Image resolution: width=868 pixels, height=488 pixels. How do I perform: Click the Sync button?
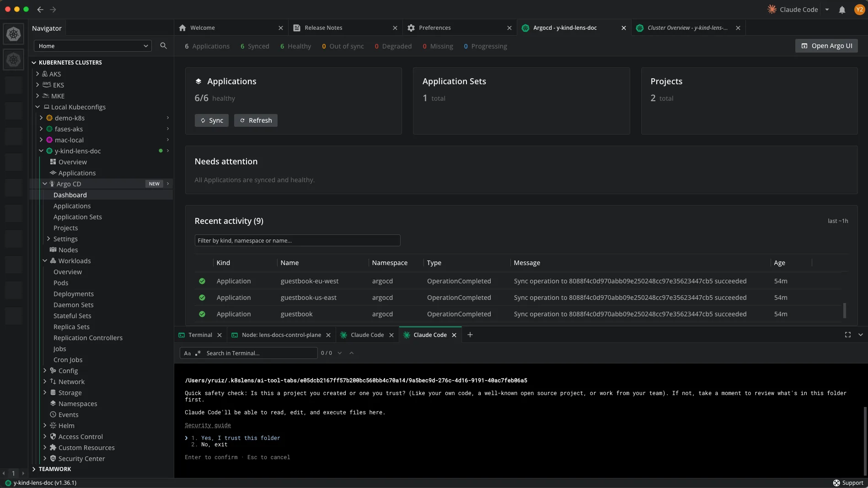211,120
